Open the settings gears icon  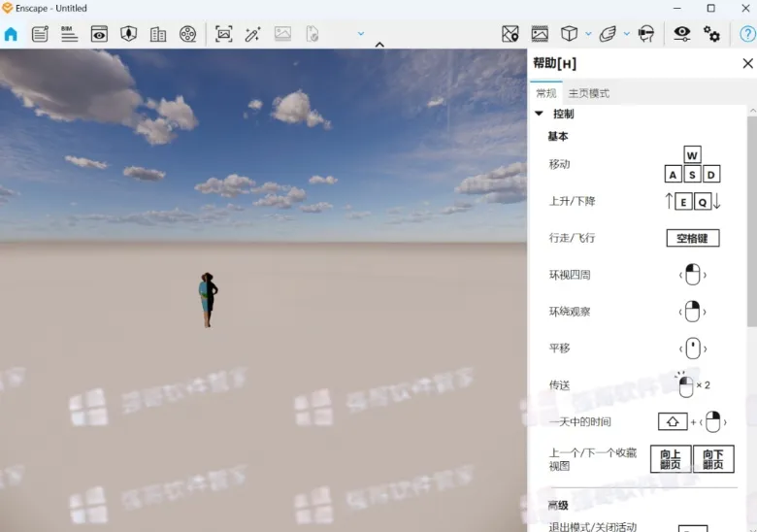click(x=711, y=34)
